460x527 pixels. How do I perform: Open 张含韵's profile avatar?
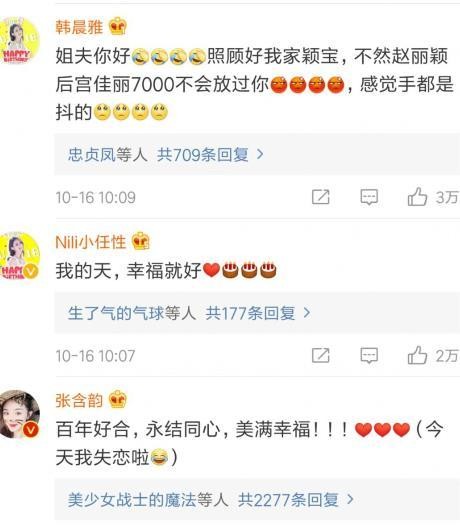point(19,415)
